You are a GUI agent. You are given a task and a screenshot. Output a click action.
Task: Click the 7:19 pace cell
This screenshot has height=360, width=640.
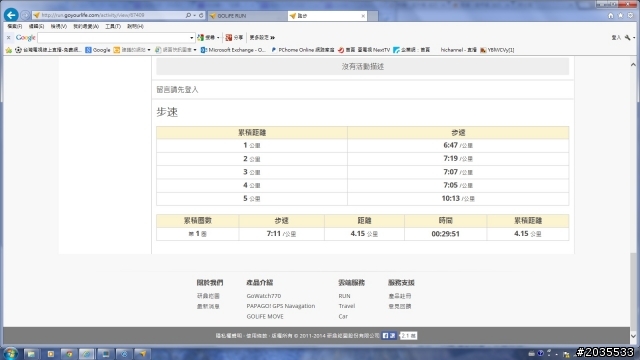coord(458,159)
